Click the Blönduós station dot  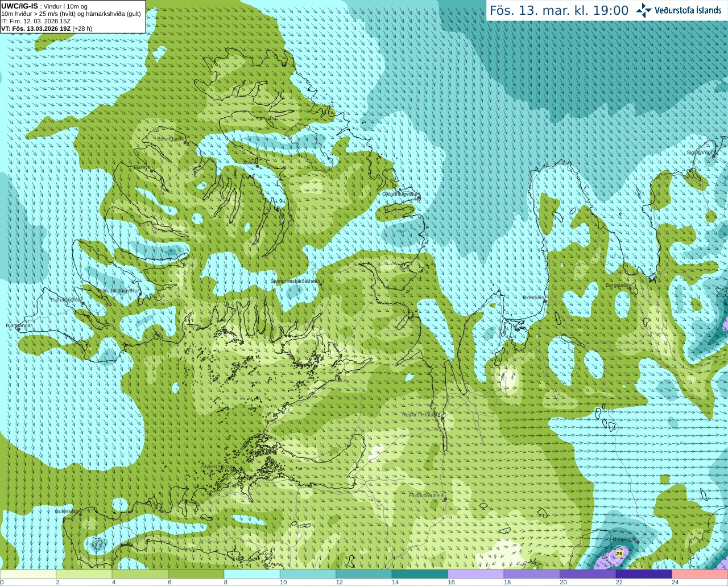pyautogui.click(x=545, y=301)
